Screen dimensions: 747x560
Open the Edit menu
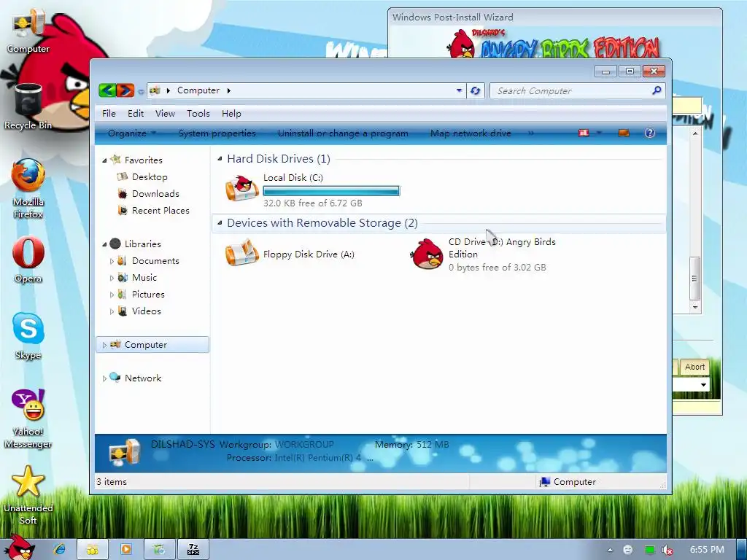pyautogui.click(x=135, y=113)
